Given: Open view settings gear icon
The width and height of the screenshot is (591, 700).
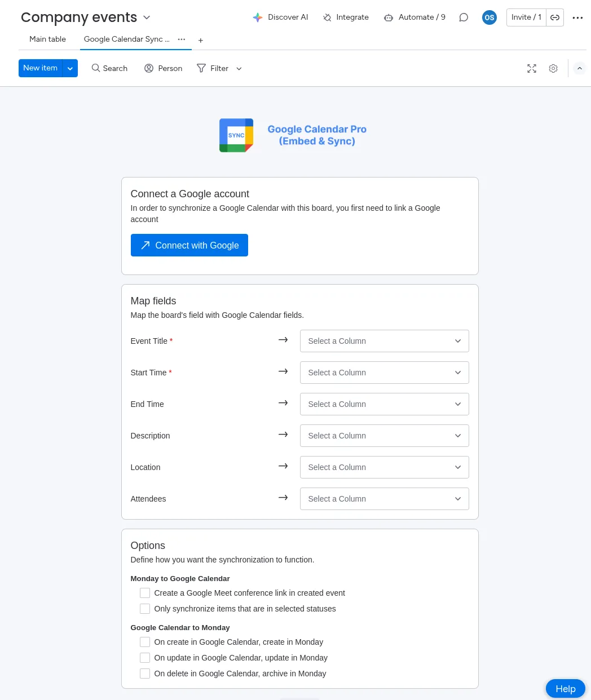Looking at the screenshot, I should coord(553,68).
